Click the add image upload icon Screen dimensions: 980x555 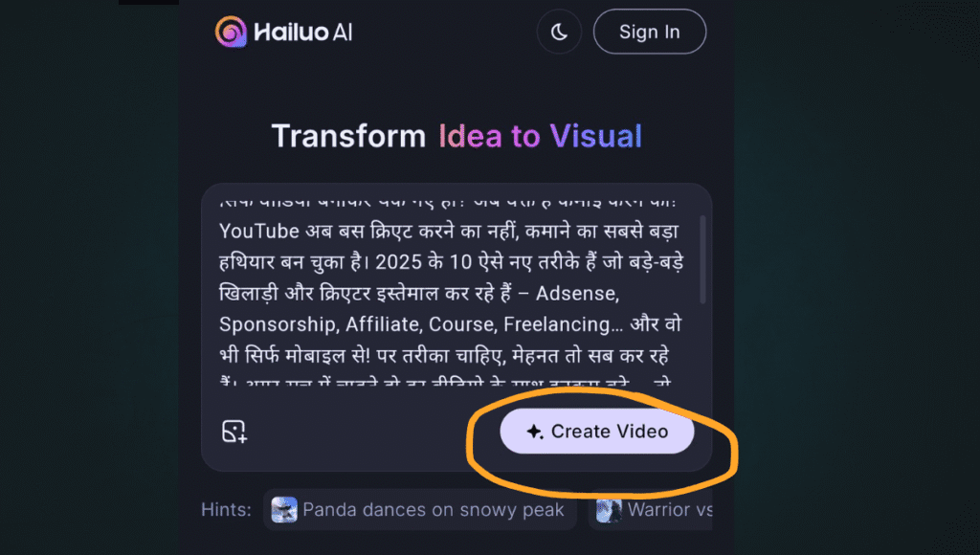(234, 432)
